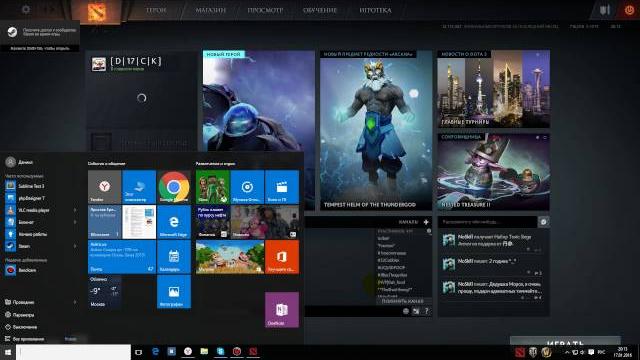Open the Google Chrome tile

[x=174, y=187]
